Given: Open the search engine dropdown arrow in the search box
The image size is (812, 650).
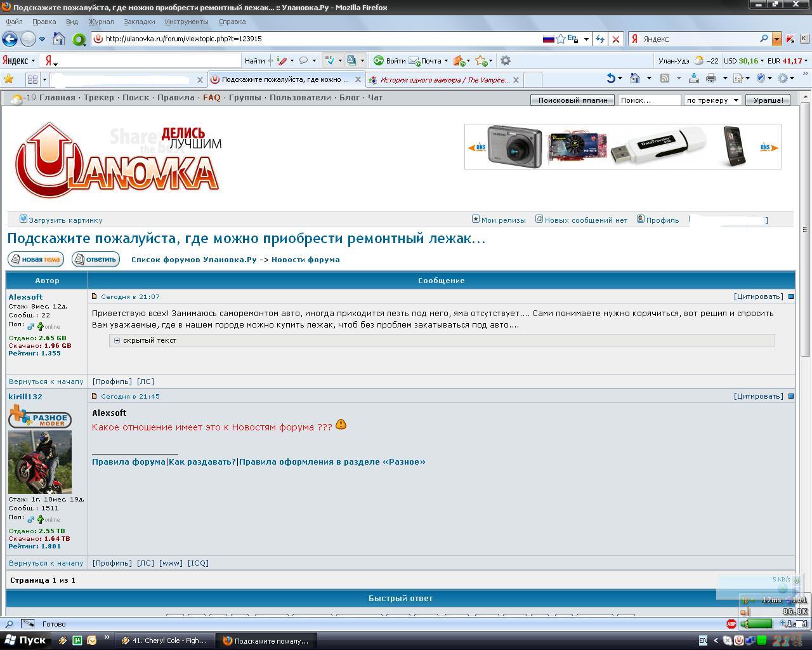Looking at the screenshot, I should [x=776, y=39].
